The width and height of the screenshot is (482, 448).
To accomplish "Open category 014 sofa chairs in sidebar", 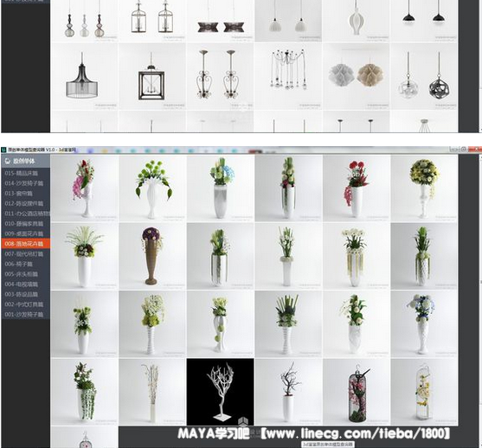I will (25, 183).
